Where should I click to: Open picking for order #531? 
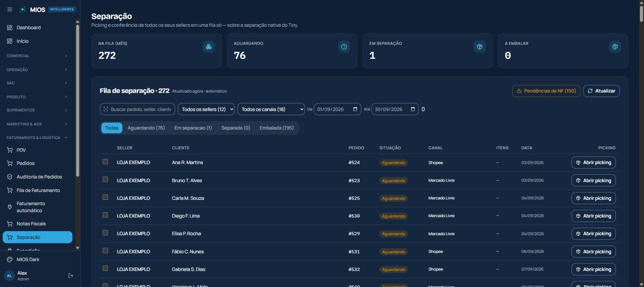coord(593,252)
